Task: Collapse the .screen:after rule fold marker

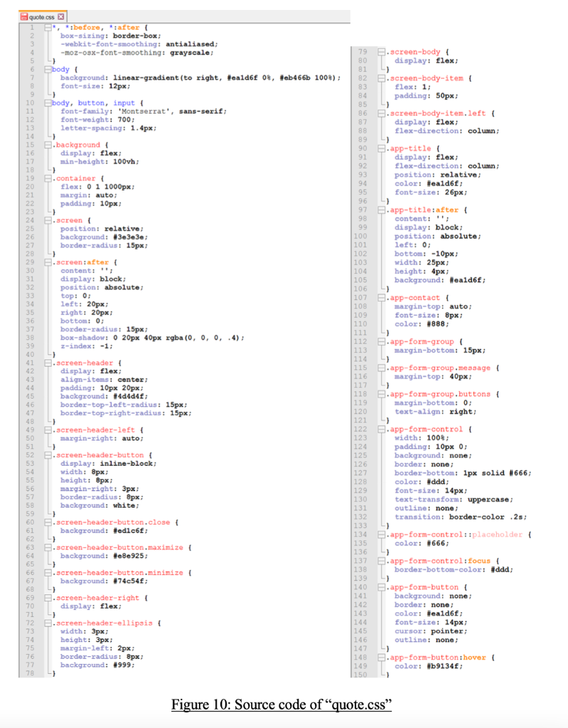Action: coord(48,262)
